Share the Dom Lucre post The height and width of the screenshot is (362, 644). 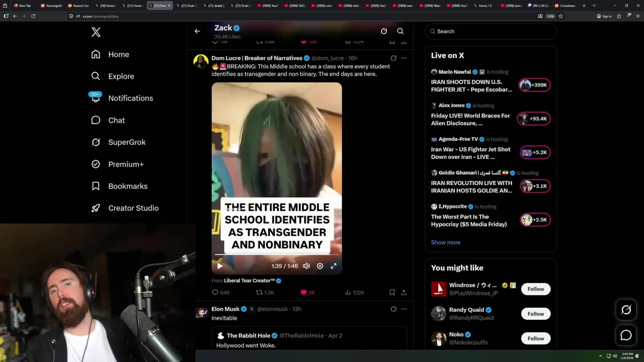click(x=404, y=293)
